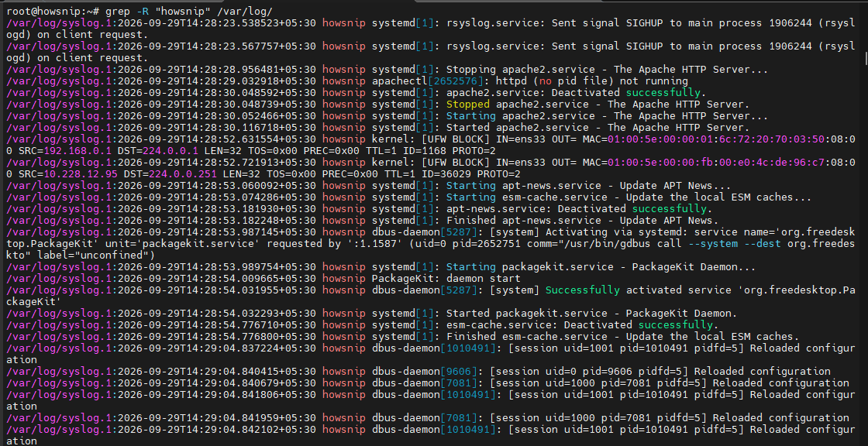Click 'Starting esm-cache.service' log message

(629, 197)
